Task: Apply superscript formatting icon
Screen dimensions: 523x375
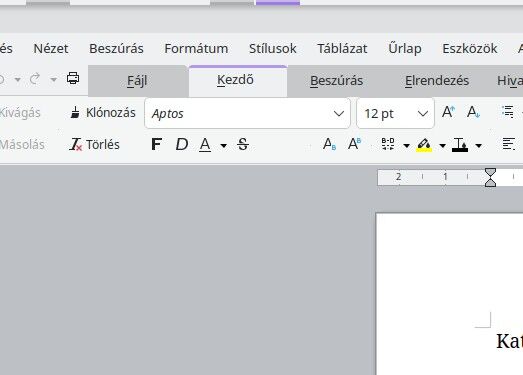Action: point(354,144)
